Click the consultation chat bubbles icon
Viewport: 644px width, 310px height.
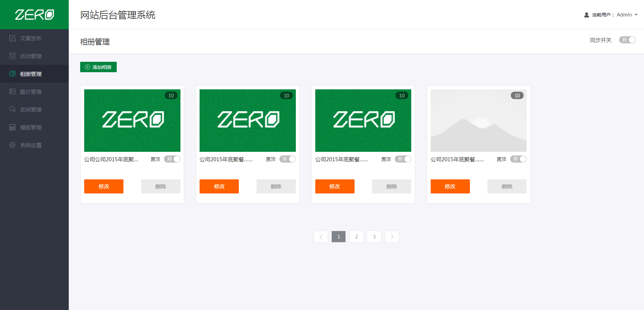(12, 109)
